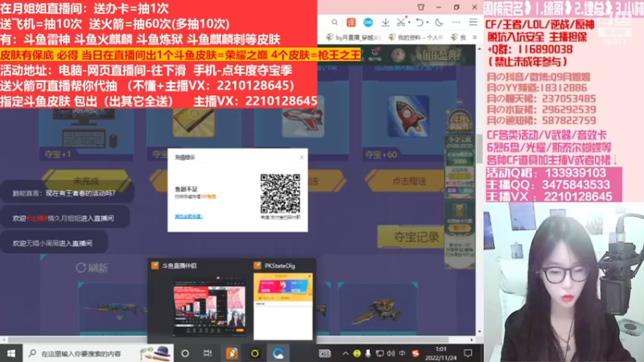Close the recharge prompt dialog
This screenshot has height=362, width=644.
[302, 157]
